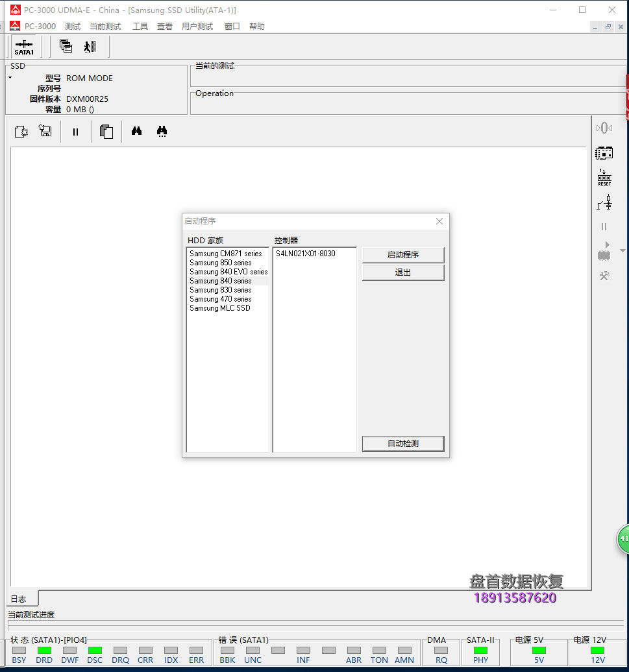Open the 查看 menu
The width and height of the screenshot is (629, 672).
point(165,26)
